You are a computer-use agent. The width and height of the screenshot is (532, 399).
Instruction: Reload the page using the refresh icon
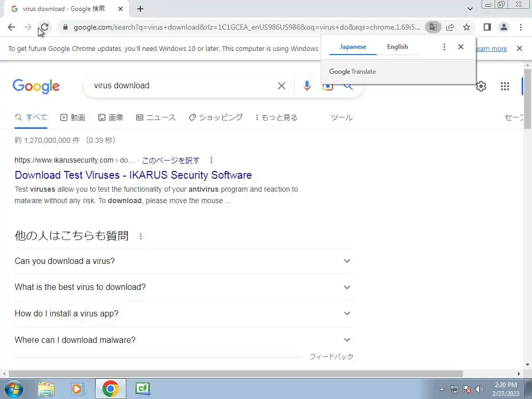click(x=45, y=27)
